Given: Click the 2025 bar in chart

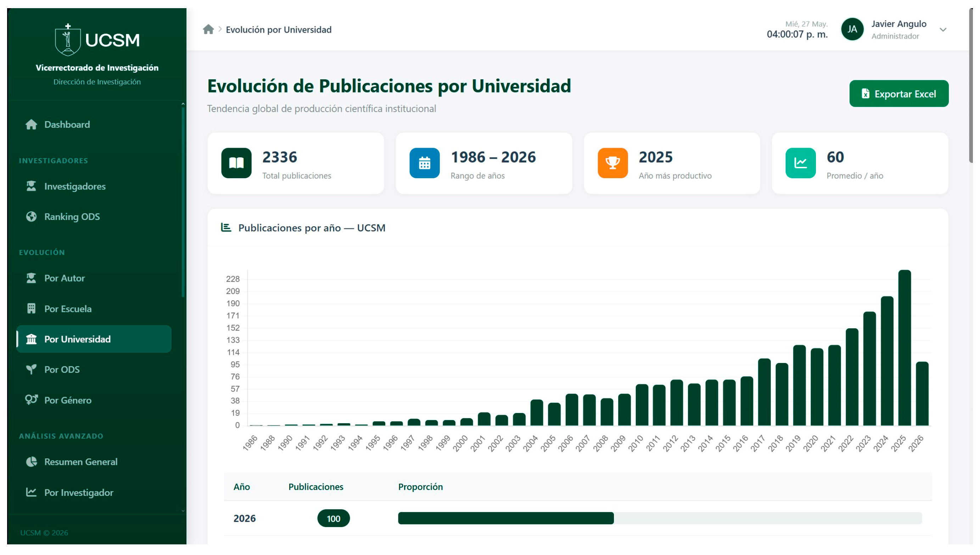Looking at the screenshot, I should 905,348.
